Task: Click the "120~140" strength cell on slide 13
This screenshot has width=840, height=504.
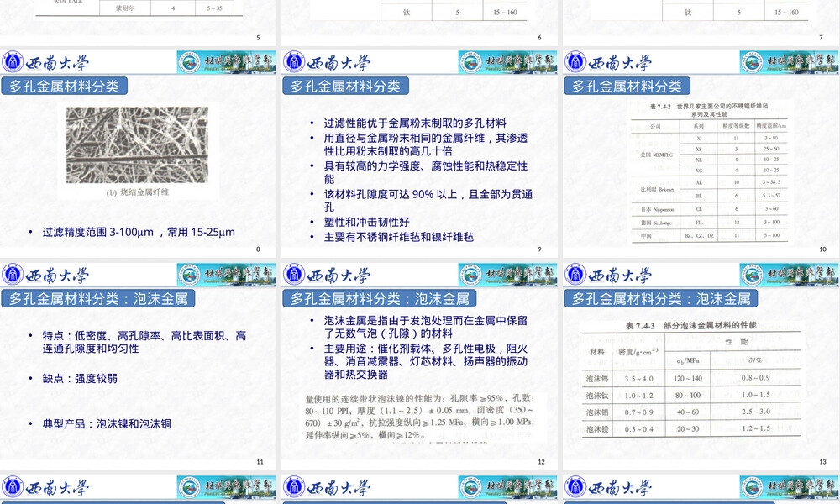Action: (688, 379)
